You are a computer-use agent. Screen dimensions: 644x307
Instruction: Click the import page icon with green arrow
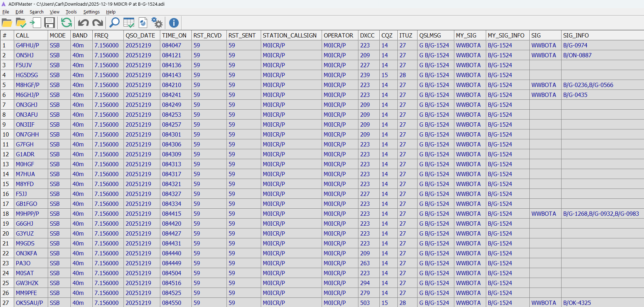pyautogui.click(x=35, y=23)
